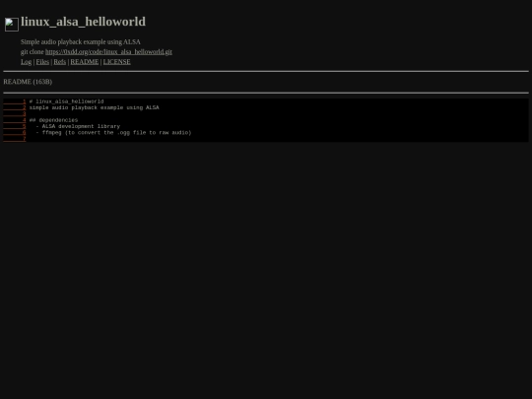Image resolution: width=532 pixels, height=399 pixels.
Task: Click the repository logo image
Action: coord(12,25)
